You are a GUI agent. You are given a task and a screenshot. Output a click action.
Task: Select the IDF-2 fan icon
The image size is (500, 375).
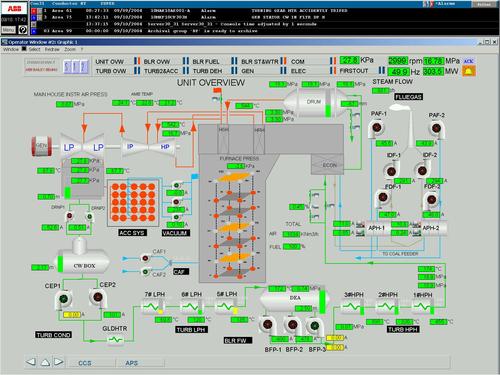click(x=422, y=170)
